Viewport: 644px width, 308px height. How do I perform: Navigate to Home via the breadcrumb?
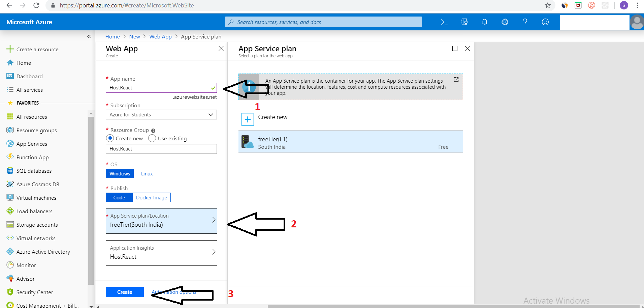(x=112, y=36)
